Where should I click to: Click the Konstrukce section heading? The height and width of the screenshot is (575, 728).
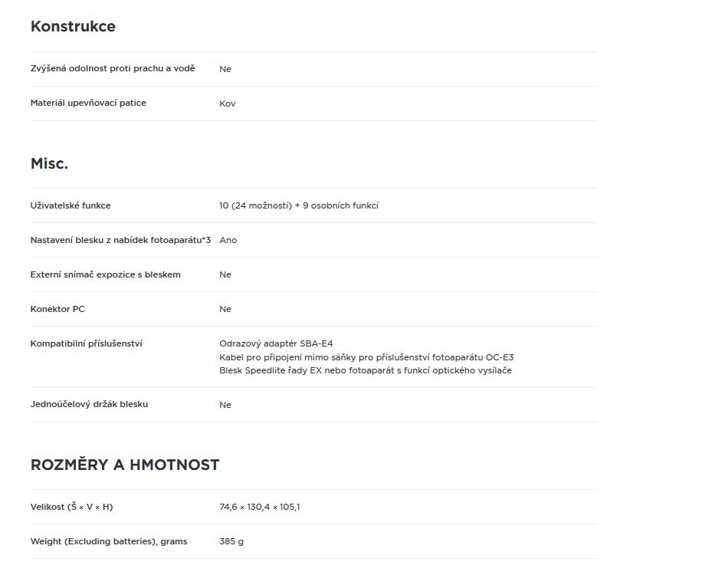point(73,26)
